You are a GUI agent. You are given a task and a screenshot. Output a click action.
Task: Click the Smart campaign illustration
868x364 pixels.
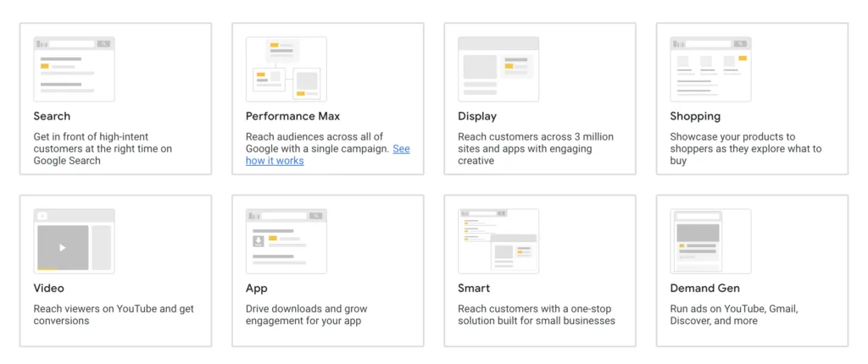498,241
